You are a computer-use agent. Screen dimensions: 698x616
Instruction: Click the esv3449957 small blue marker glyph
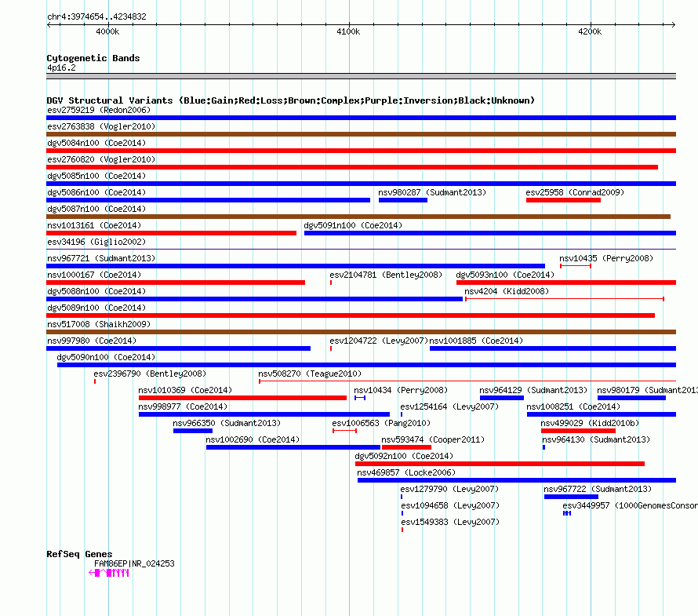point(567,513)
